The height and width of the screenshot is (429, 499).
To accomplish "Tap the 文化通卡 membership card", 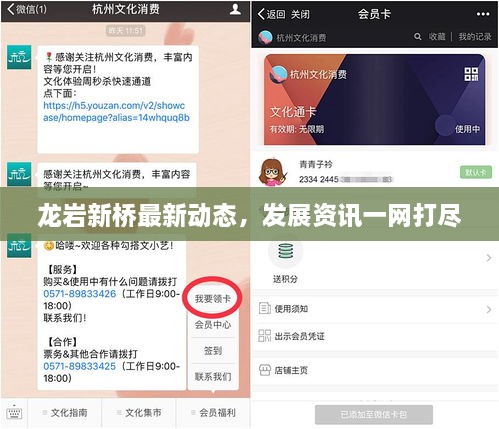I will (374, 99).
